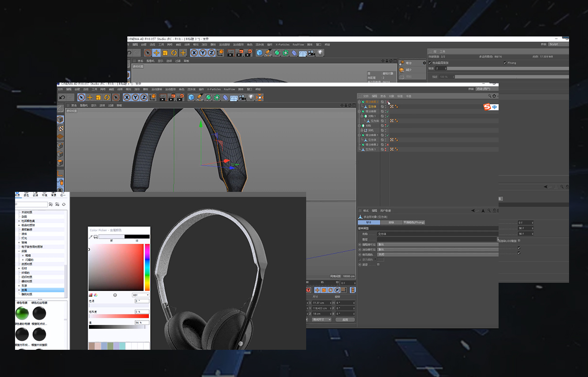Switch to Polygons mode in middle window palette
This screenshot has height=377, width=588.
tap(60, 163)
